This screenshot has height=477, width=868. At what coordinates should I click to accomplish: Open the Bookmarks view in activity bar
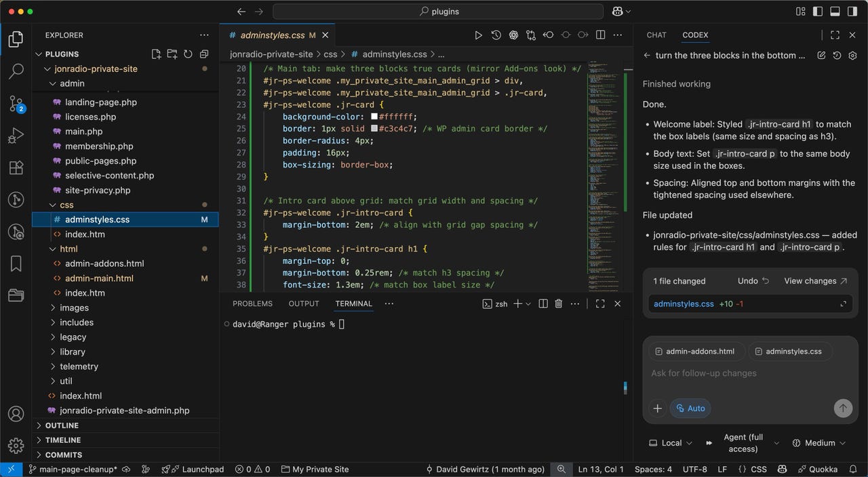(16, 264)
